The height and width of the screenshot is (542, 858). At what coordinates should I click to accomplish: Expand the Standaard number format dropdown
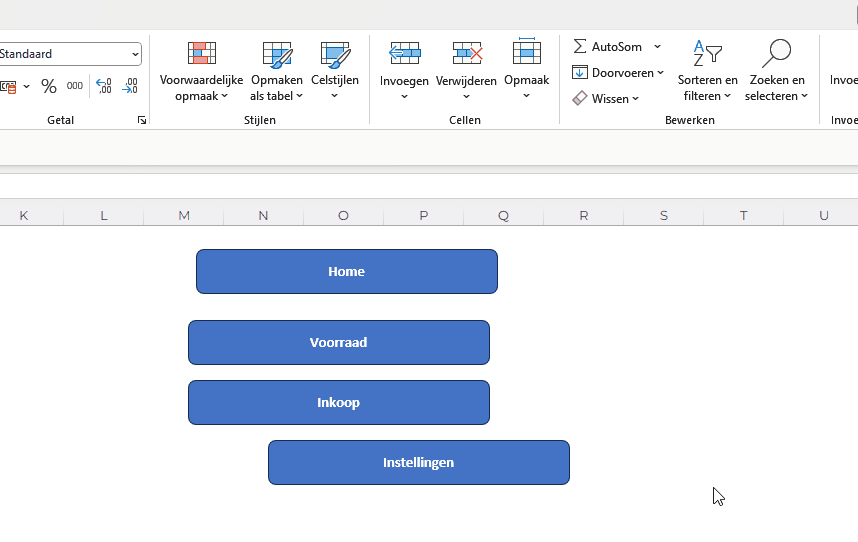pyautogui.click(x=135, y=54)
